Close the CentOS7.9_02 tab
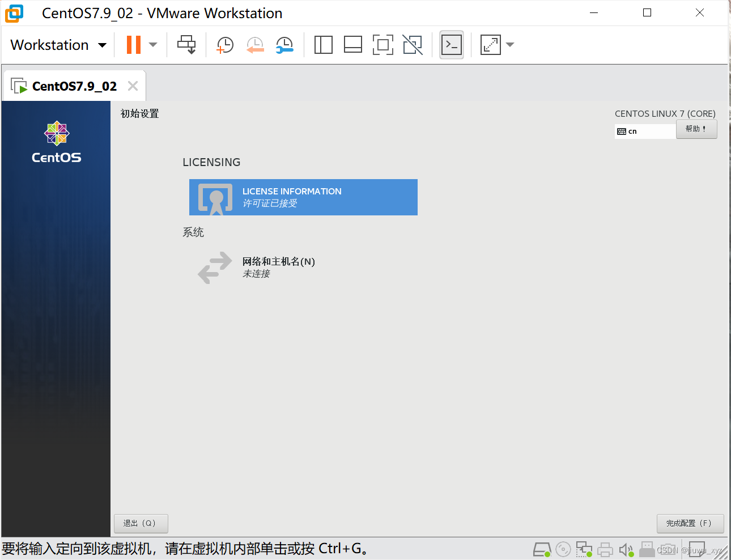Screen dimensions: 731x560 tap(133, 86)
